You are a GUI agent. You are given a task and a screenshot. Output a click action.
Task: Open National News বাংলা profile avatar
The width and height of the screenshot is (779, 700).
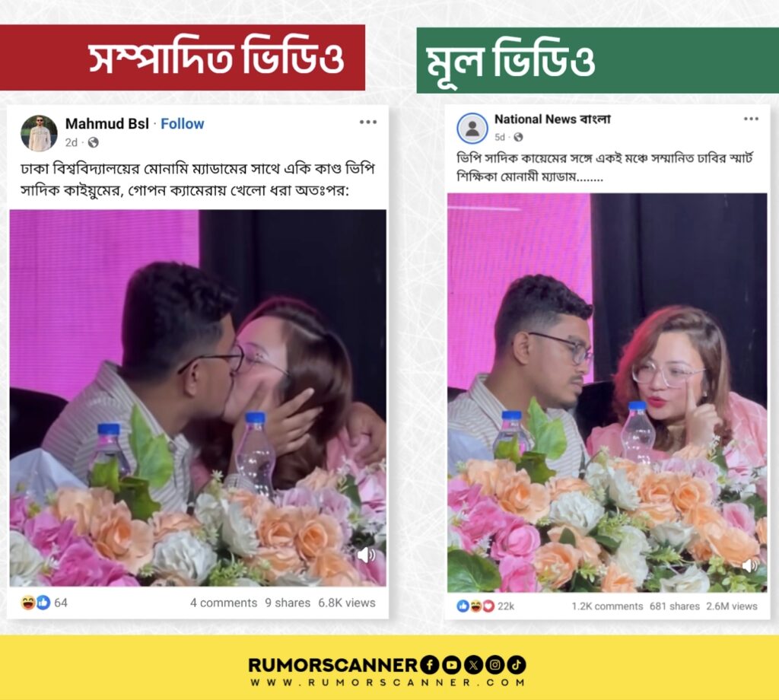point(472,128)
